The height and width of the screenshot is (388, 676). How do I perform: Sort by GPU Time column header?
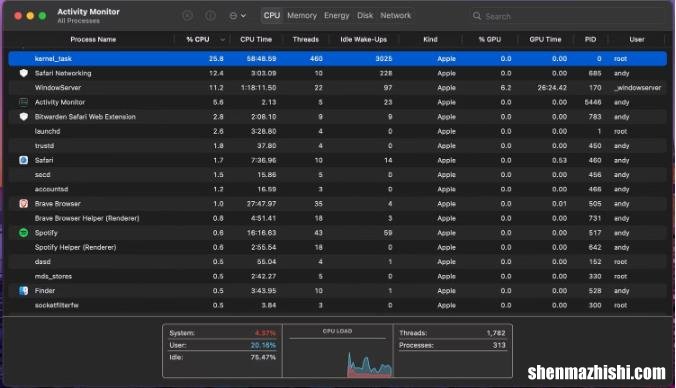coord(545,39)
